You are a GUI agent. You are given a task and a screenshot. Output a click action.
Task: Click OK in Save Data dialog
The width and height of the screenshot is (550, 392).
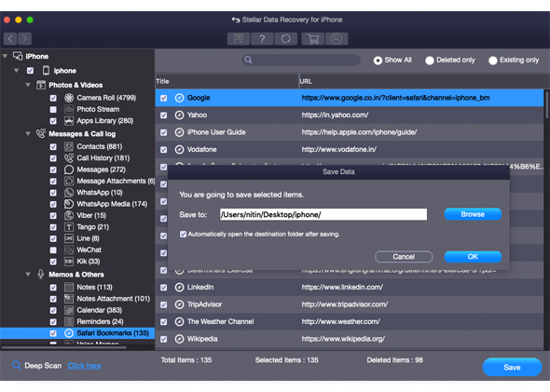tap(473, 256)
